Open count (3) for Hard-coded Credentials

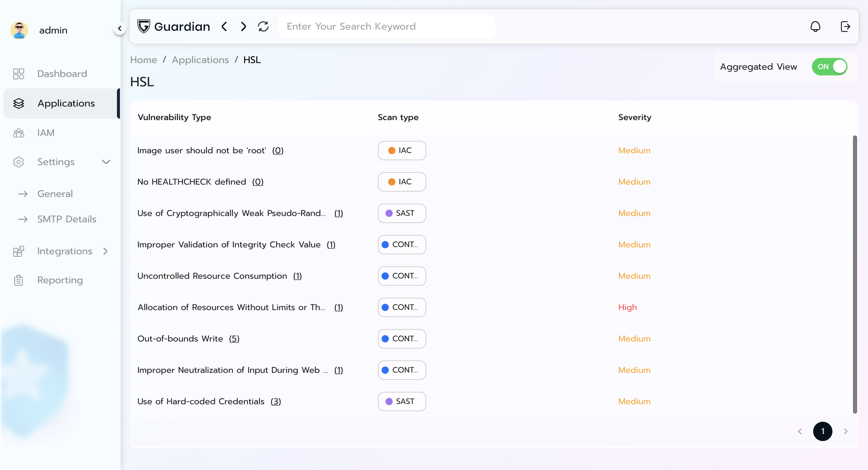tap(276, 401)
